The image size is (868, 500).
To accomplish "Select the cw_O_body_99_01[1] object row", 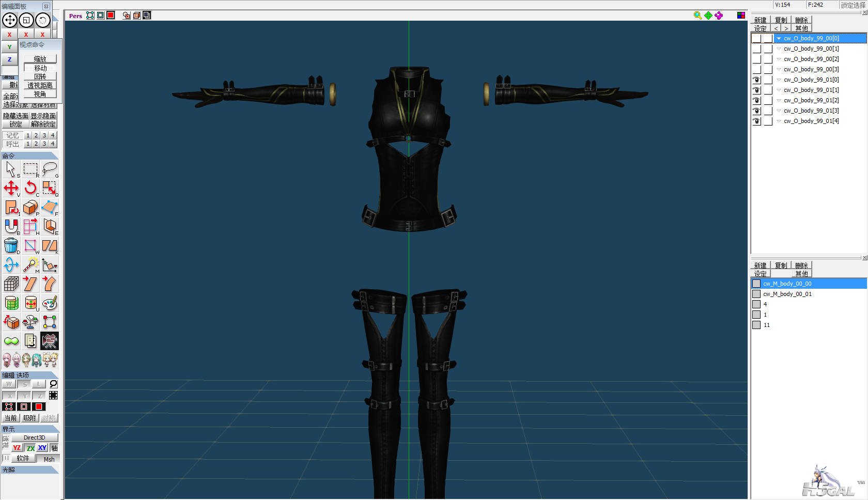I will point(811,90).
